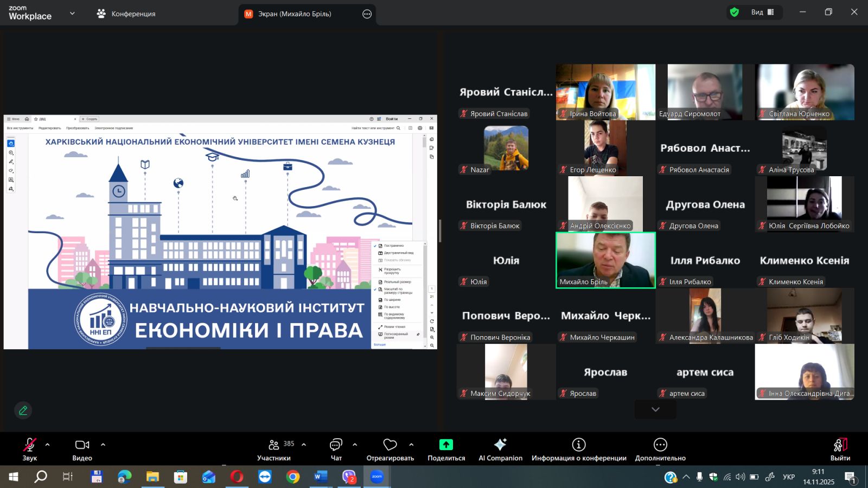Screen dimensions: 868x488
Task: Expand video options arrow next to Видео
Action: [x=103, y=445]
